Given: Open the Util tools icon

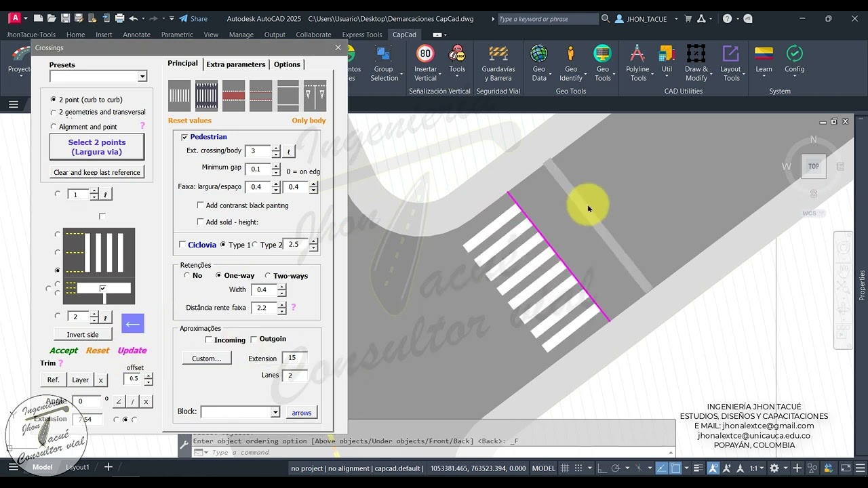Looking at the screenshot, I should (667, 60).
